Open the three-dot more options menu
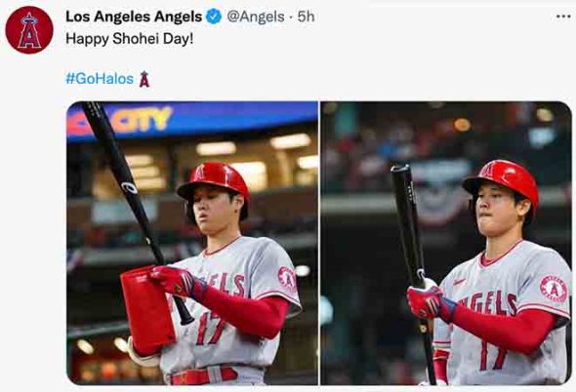Screen dimensions: 576x392 pos(563,17)
